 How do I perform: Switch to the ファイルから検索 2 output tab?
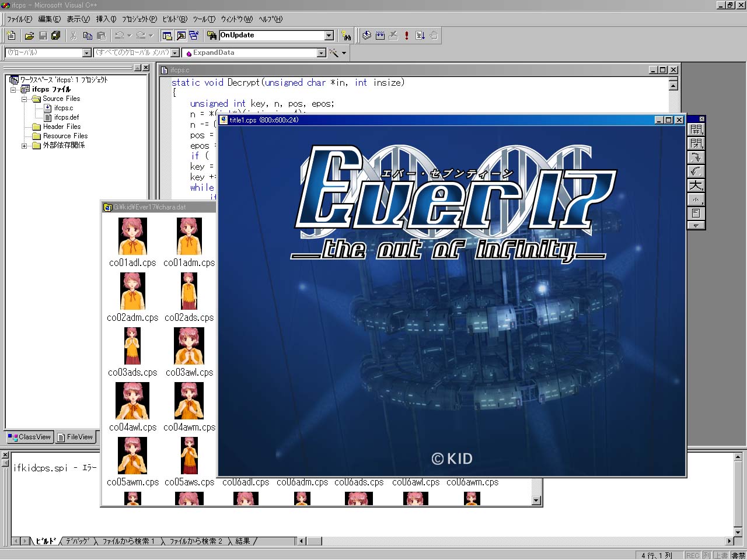(196, 541)
